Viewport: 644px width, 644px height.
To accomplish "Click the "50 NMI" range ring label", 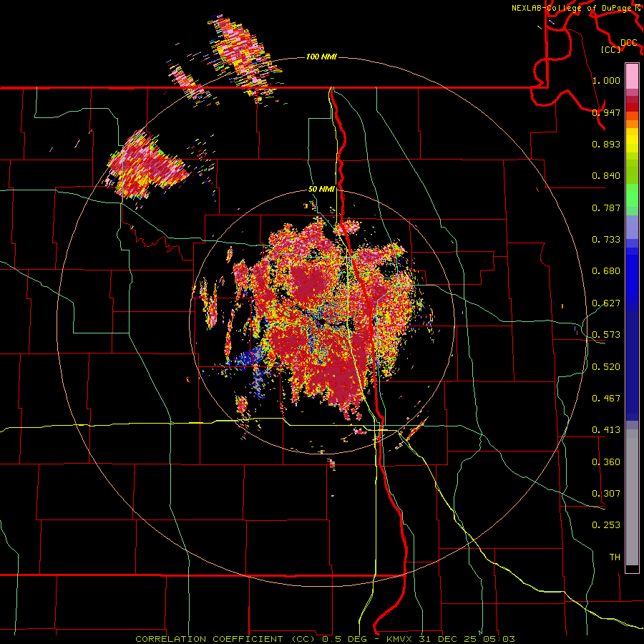I will pyautogui.click(x=321, y=189).
